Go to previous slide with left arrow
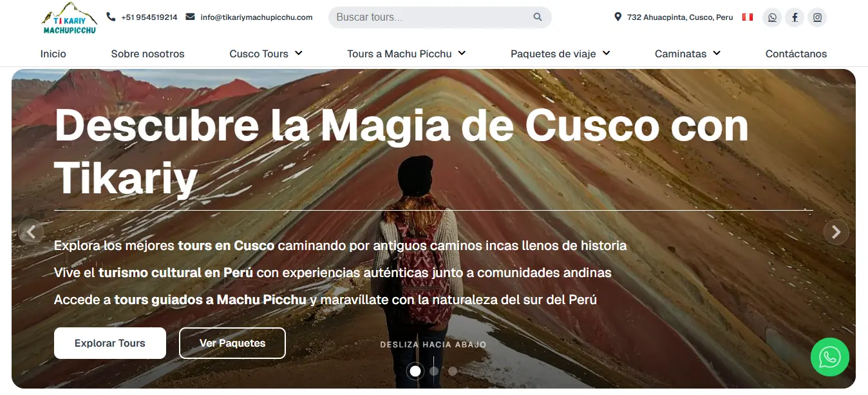The width and height of the screenshot is (868, 395). 31,232
